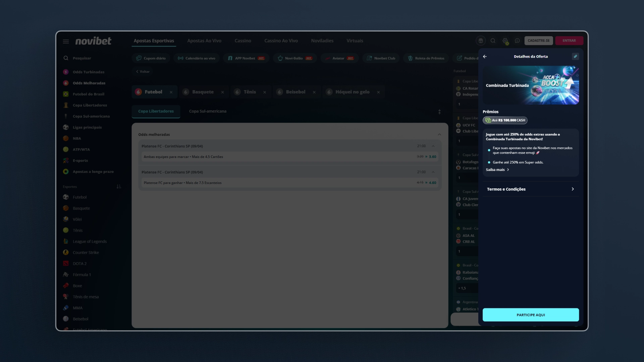Screen dimensions: 644x362
Task: Collapse the Odds melhoradas section
Action: [439, 134]
